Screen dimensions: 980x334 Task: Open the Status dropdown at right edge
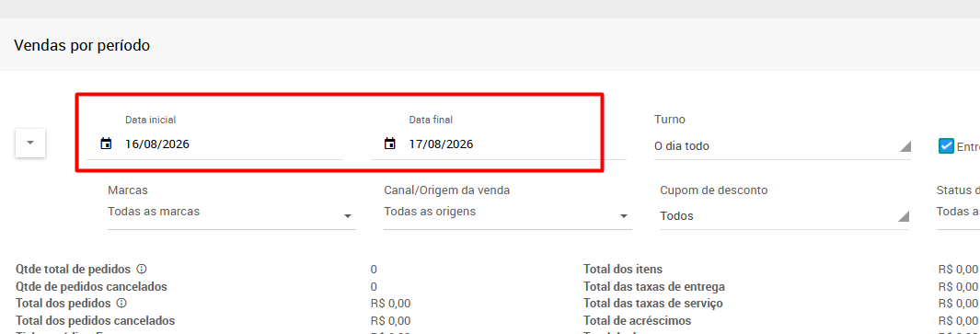958,212
